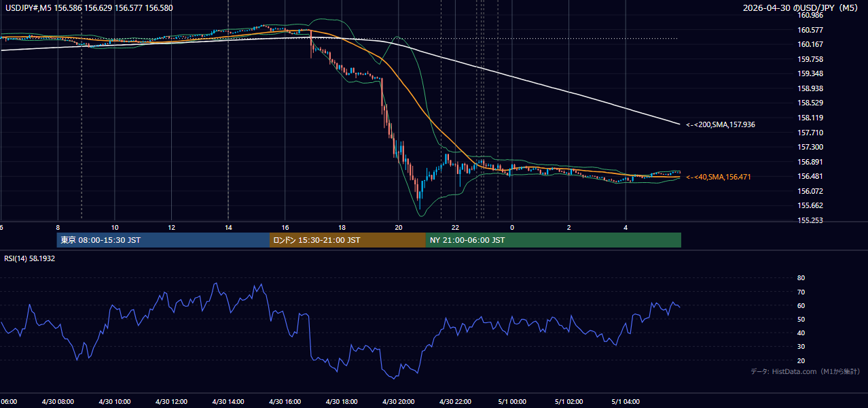This screenshot has width=868, height=408.
Task: Click the 4/30 14:00 bottom time label
Action: click(x=228, y=402)
